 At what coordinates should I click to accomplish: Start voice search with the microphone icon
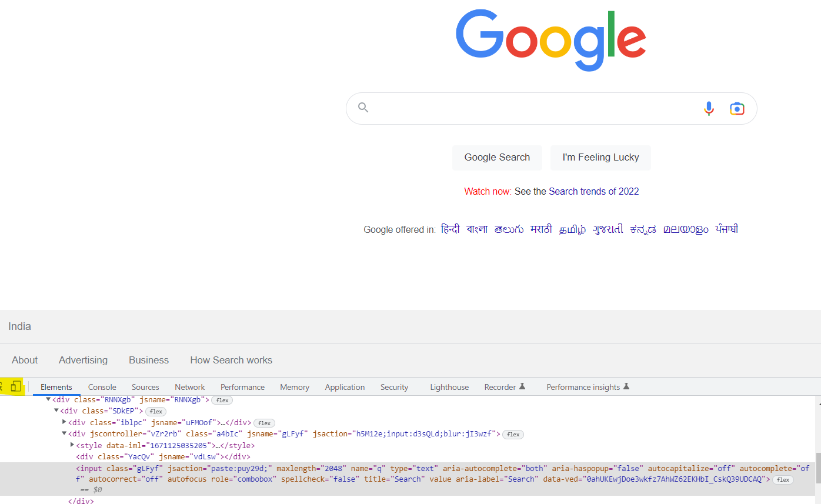point(709,108)
